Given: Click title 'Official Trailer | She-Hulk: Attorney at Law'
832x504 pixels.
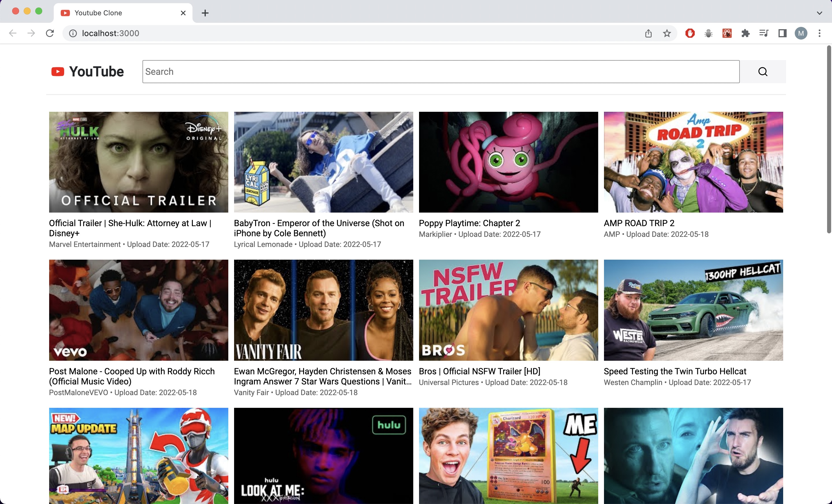Looking at the screenshot, I should pyautogui.click(x=130, y=228).
